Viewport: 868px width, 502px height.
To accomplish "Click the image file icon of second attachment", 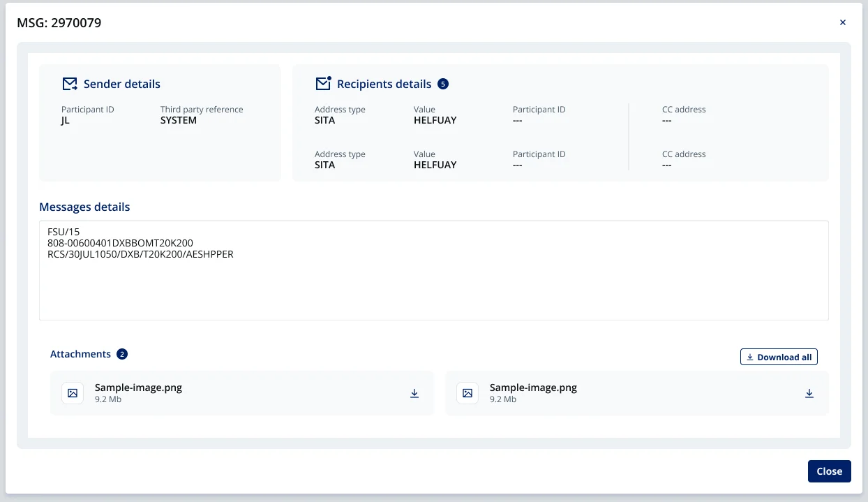I will coord(467,393).
